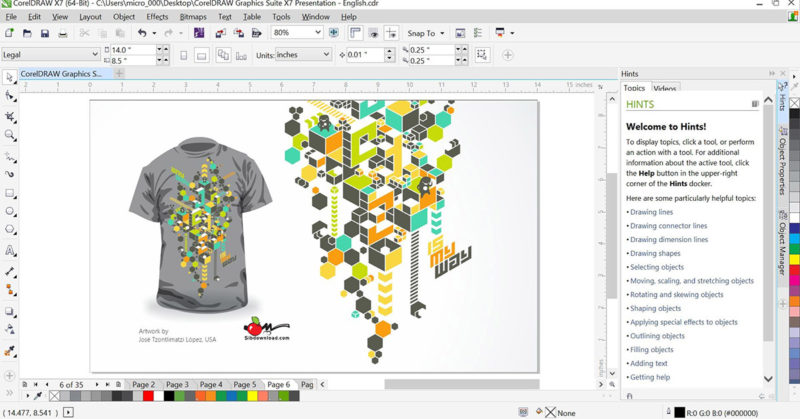Click the Print icon in toolbar
The image size is (800, 419).
[x=63, y=34]
